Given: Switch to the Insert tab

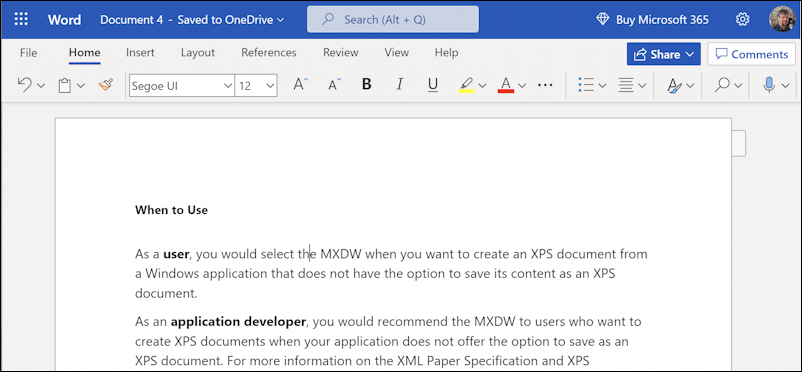Looking at the screenshot, I should pos(140,53).
